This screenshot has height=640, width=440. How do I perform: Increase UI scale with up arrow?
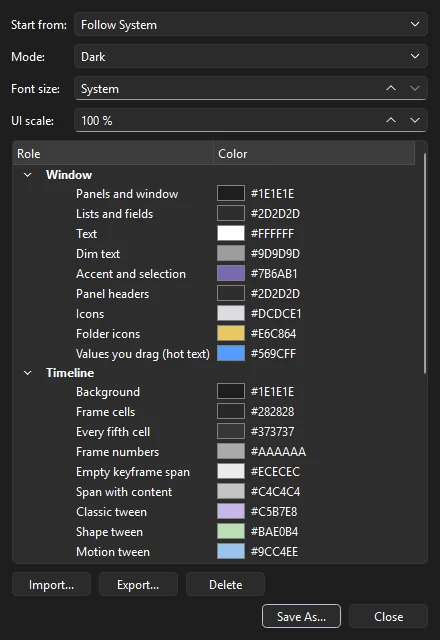tap(391, 120)
